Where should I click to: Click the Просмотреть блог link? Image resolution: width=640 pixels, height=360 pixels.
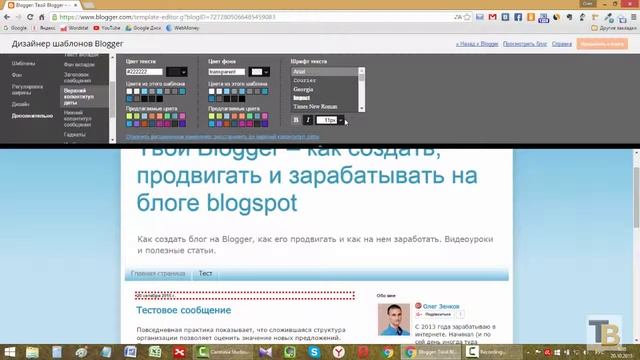525,44
